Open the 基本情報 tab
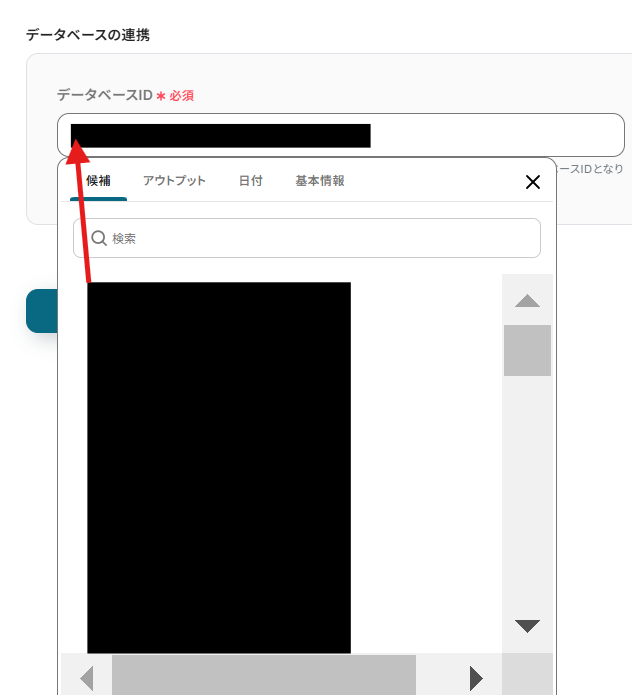The width and height of the screenshot is (632, 695). [320, 181]
